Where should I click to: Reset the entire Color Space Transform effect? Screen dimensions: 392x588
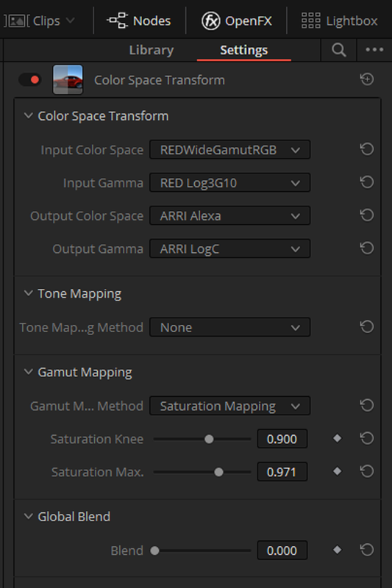point(367,79)
